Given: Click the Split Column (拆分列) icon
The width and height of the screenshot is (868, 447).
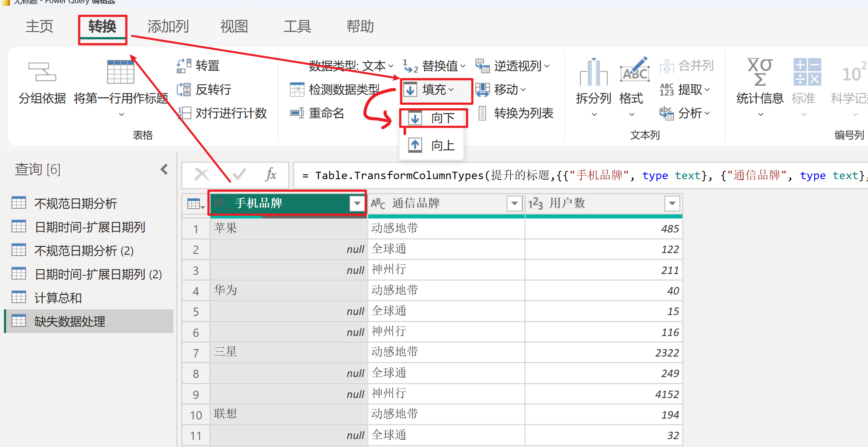Looking at the screenshot, I should pos(593,73).
